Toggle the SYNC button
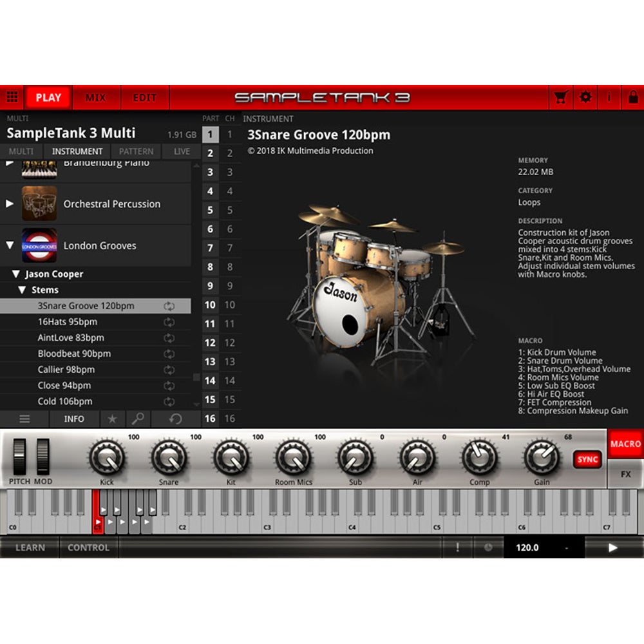This screenshot has width=644, height=644. (587, 459)
